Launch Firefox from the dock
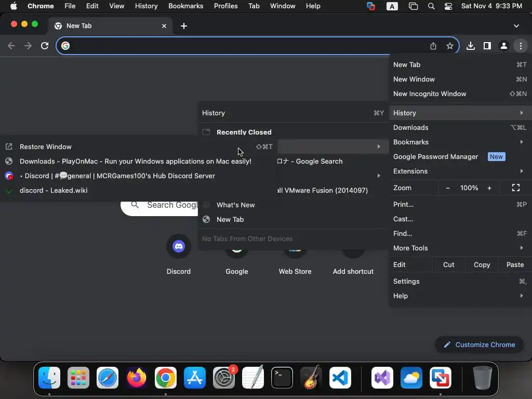This screenshot has height=399, width=532. click(x=137, y=378)
